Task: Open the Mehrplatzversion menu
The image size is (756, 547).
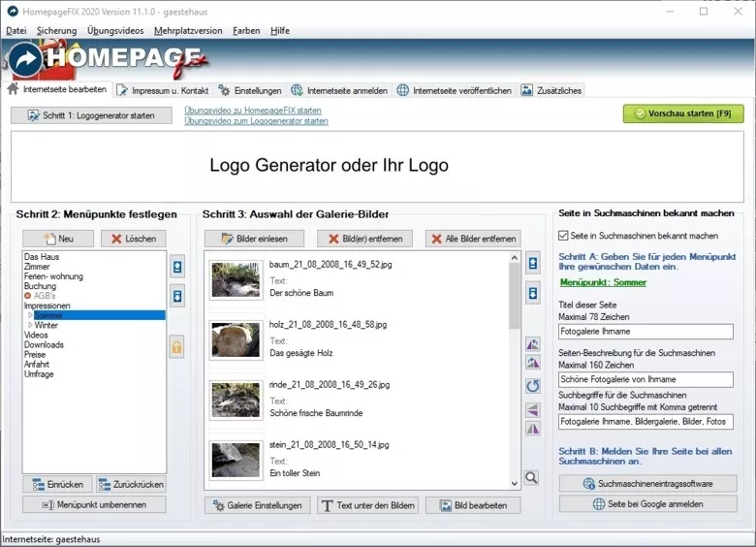Action: 188,30
